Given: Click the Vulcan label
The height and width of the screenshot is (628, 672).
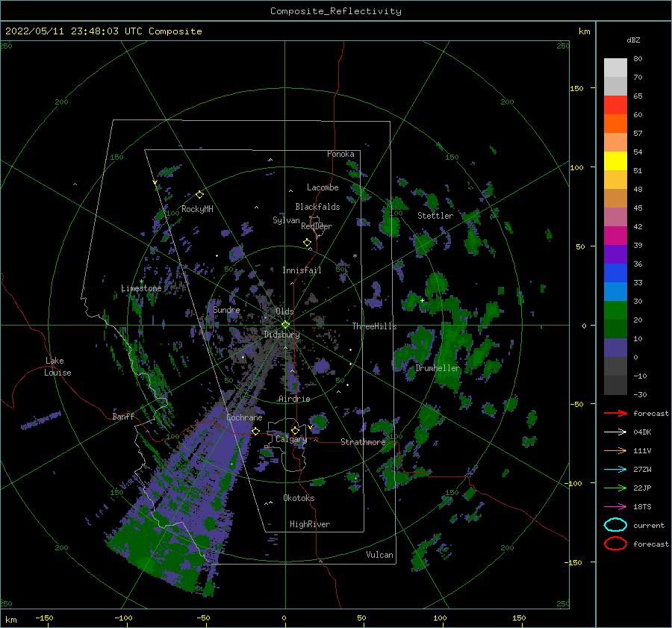Looking at the screenshot, I should point(379,555).
